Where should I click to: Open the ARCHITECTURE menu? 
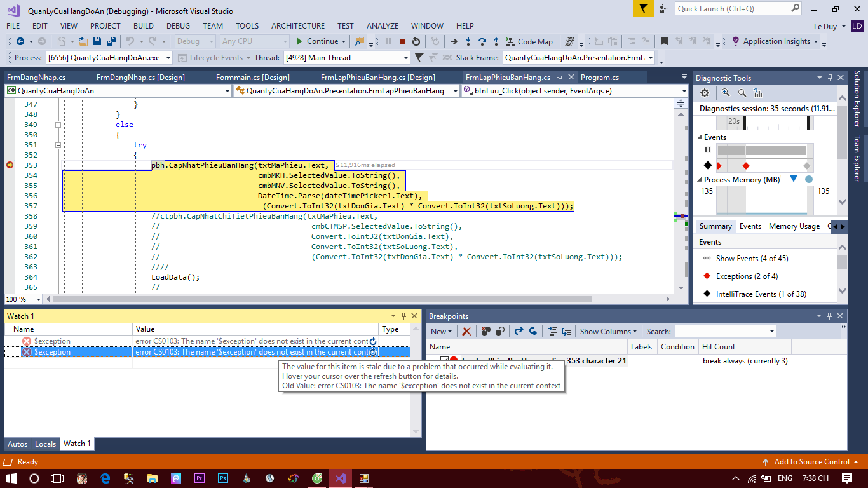298,26
